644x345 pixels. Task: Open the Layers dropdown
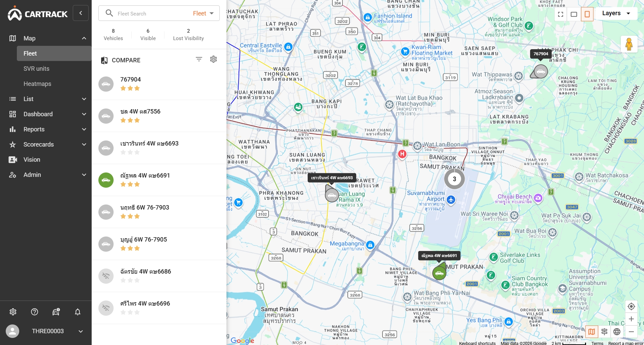(x=616, y=13)
